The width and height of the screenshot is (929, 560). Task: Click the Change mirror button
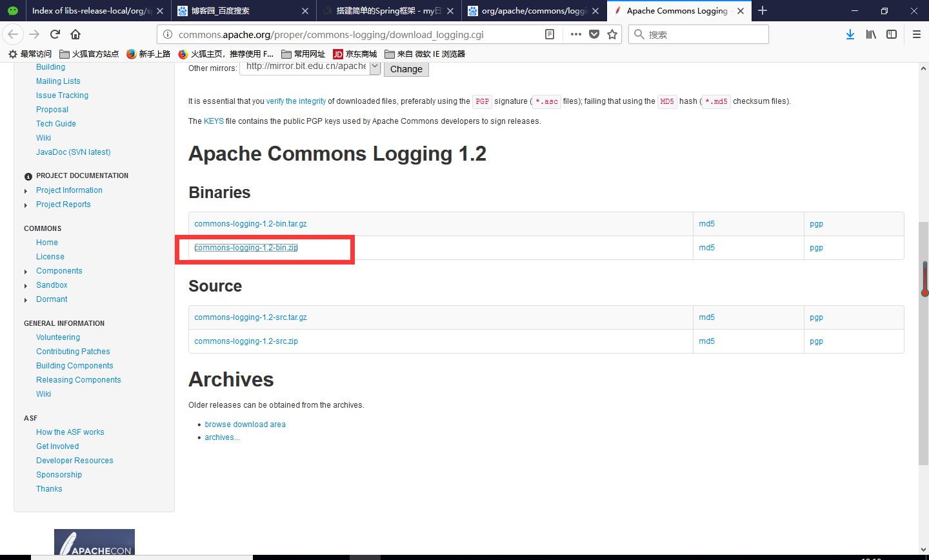(406, 68)
